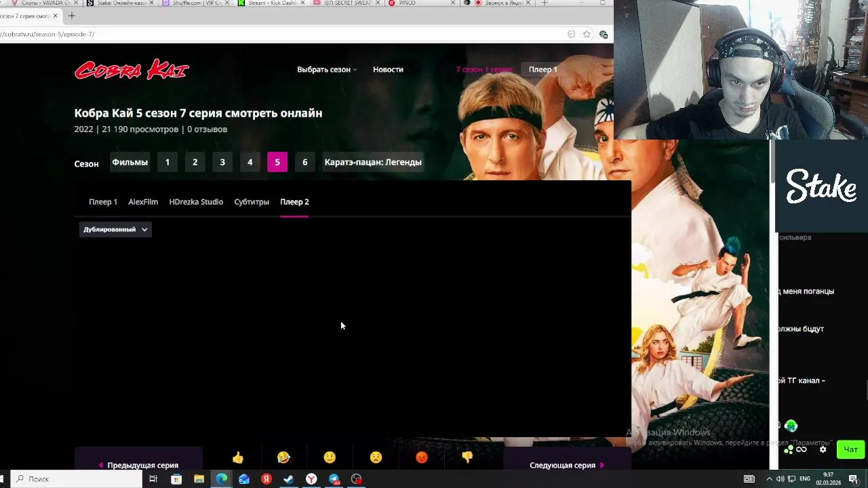The width and height of the screenshot is (868, 488).
Task: Open the browser extensions icon
Action: [604, 34]
